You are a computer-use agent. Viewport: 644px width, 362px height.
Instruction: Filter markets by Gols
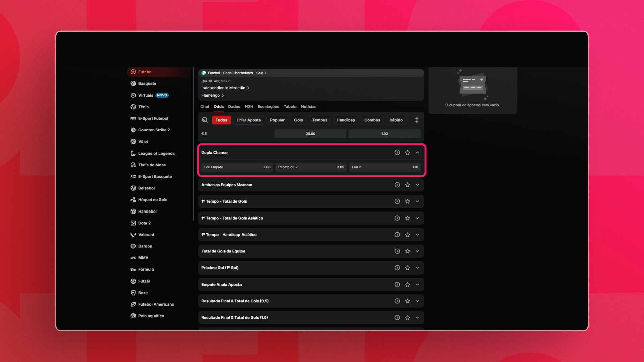click(299, 120)
